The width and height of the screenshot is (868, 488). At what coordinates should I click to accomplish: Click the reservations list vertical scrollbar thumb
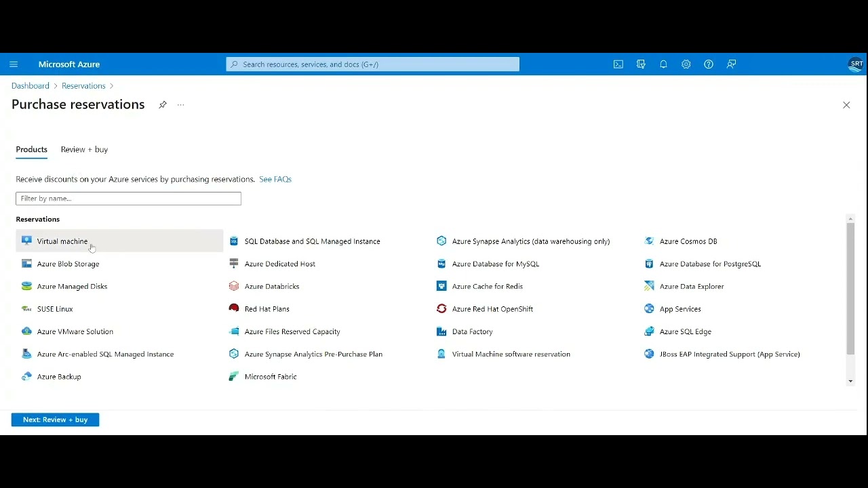850,288
